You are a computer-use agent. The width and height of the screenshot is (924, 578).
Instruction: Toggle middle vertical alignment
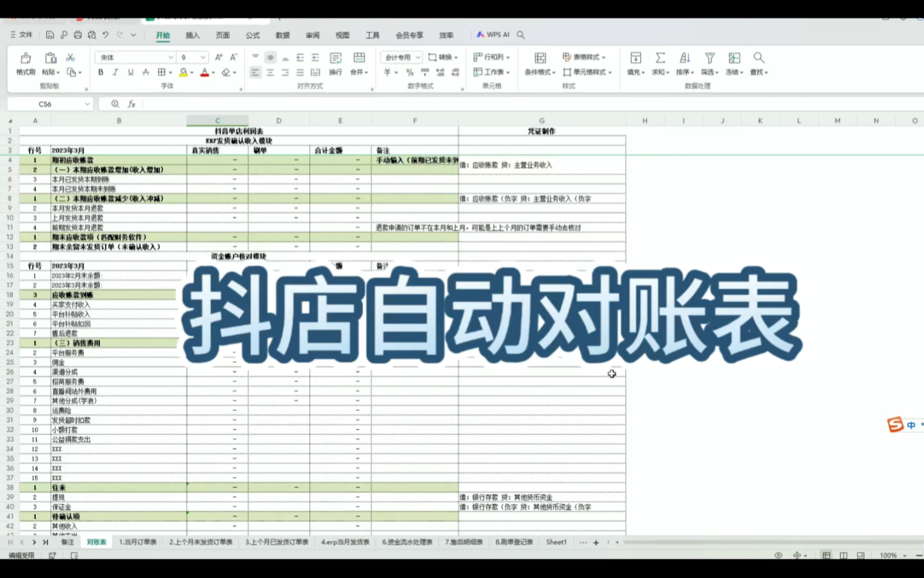click(x=270, y=57)
